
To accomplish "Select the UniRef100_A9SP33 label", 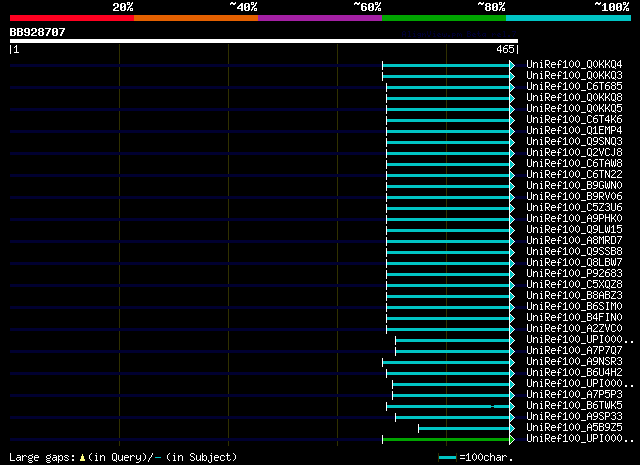I will pos(574,417).
